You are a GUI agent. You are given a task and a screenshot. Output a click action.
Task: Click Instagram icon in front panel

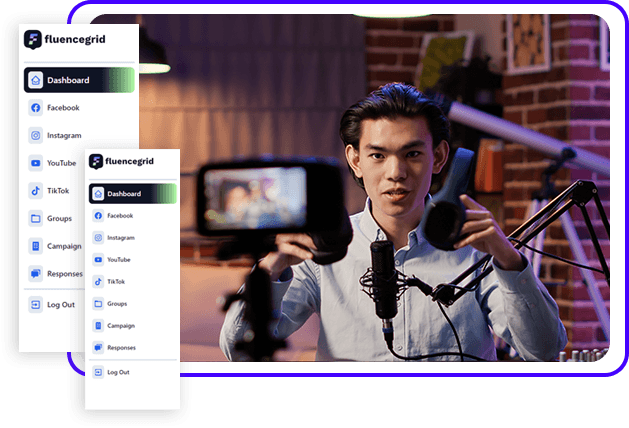click(x=98, y=238)
